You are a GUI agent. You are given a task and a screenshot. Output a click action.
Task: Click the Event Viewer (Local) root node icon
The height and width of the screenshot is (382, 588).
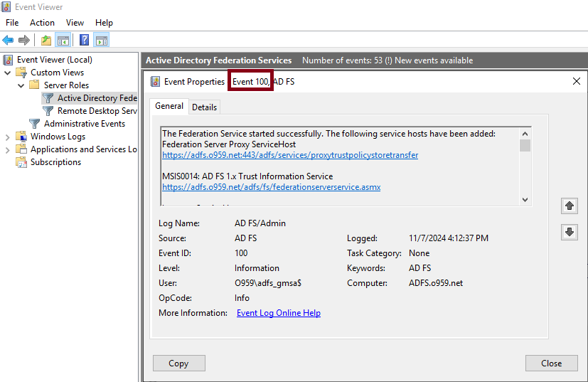point(9,60)
